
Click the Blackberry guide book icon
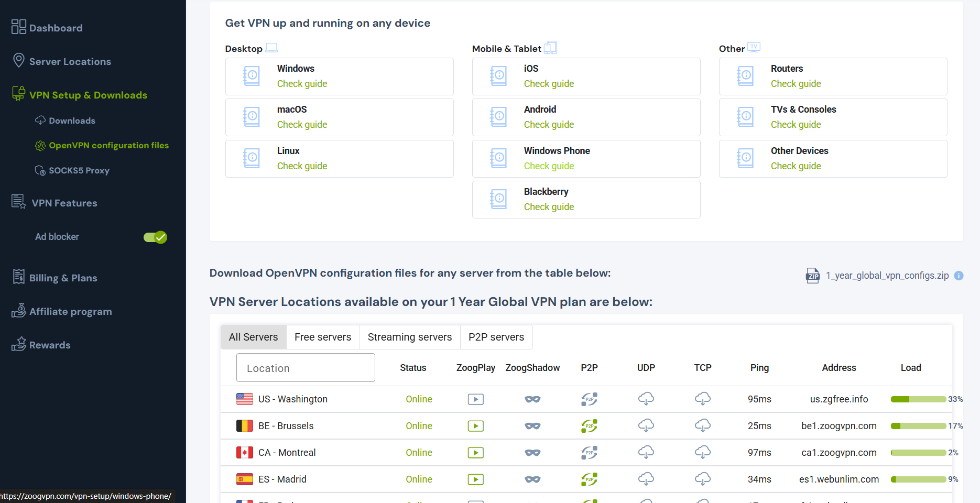[x=498, y=199]
